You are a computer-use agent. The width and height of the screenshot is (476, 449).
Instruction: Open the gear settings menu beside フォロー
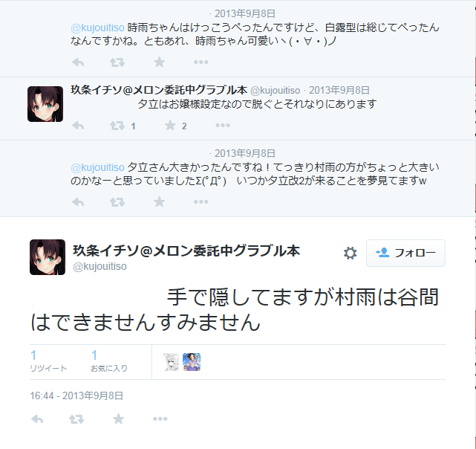coord(350,253)
